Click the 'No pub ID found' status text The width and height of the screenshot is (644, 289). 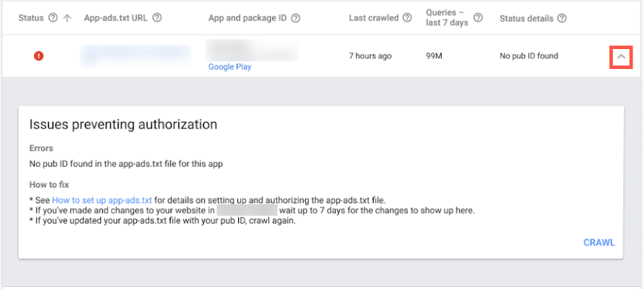click(529, 56)
